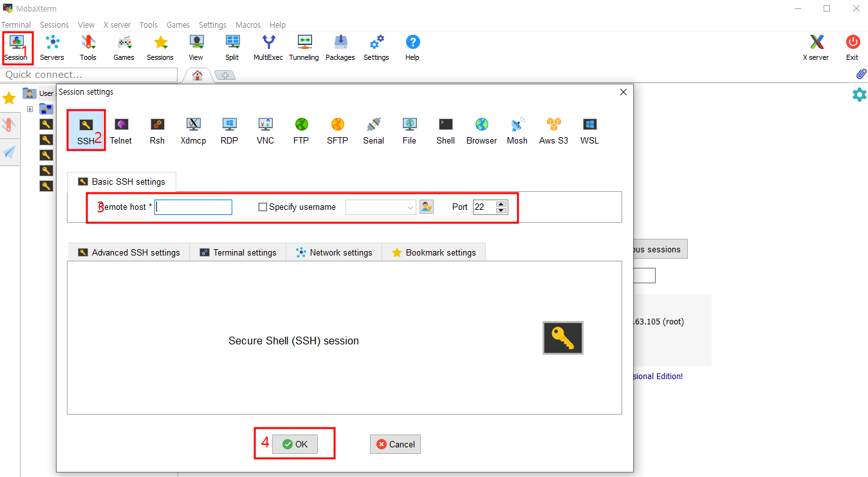Open the Tunneling toolbar icon
868x477 pixels.
point(304,48)
